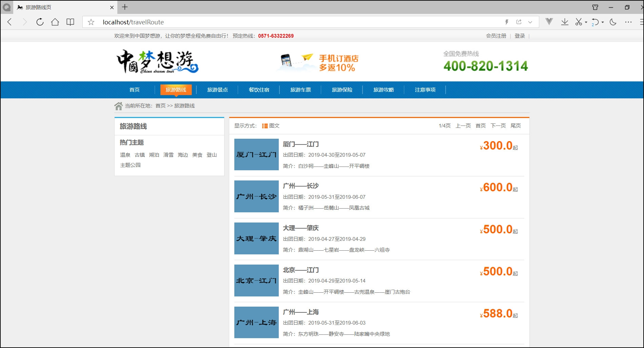Click the 会员注册 link
This screenshot has height=348, width=644.
[x=496, y=36]
